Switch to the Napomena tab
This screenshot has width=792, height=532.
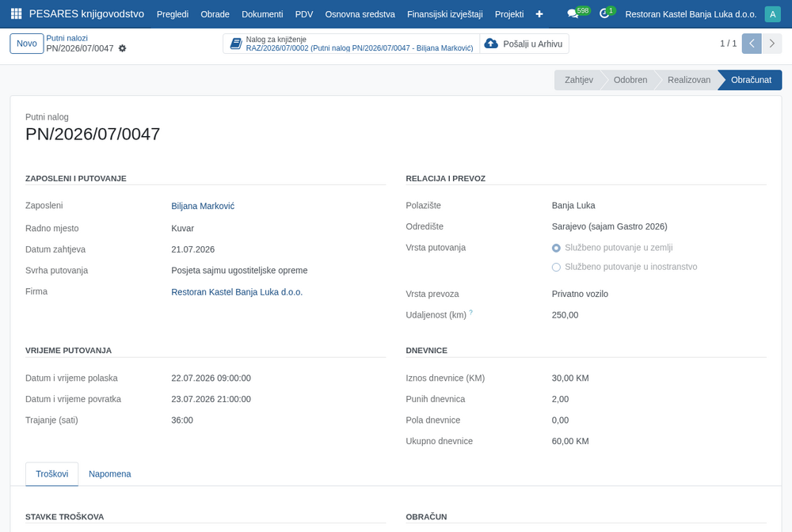pyautogui.click(x=109, y=474)
